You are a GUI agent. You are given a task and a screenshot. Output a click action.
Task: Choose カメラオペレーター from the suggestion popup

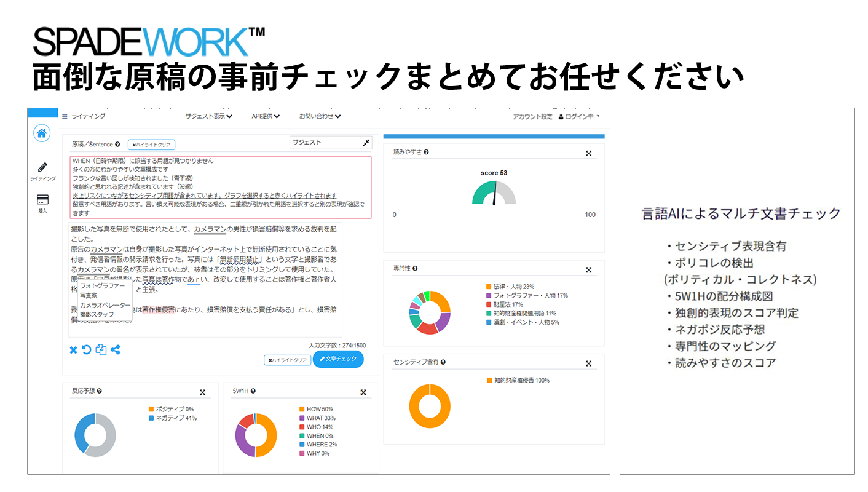click(105, 305)
